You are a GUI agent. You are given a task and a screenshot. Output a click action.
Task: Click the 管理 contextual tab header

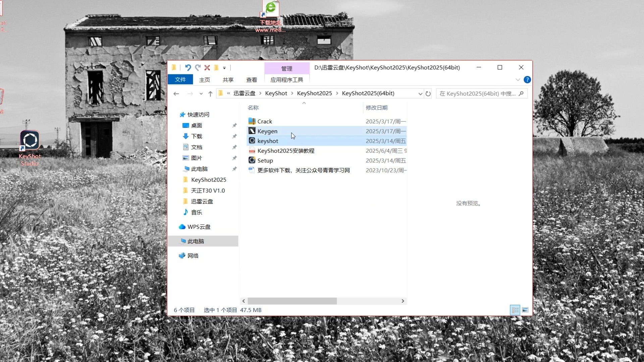pyautogui.click(x=287, y=68)
